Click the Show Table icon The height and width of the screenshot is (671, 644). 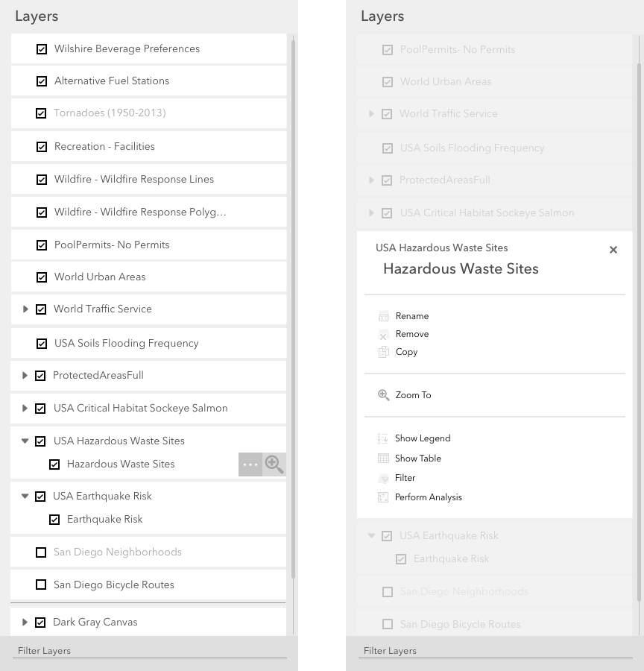click(383, 458)
